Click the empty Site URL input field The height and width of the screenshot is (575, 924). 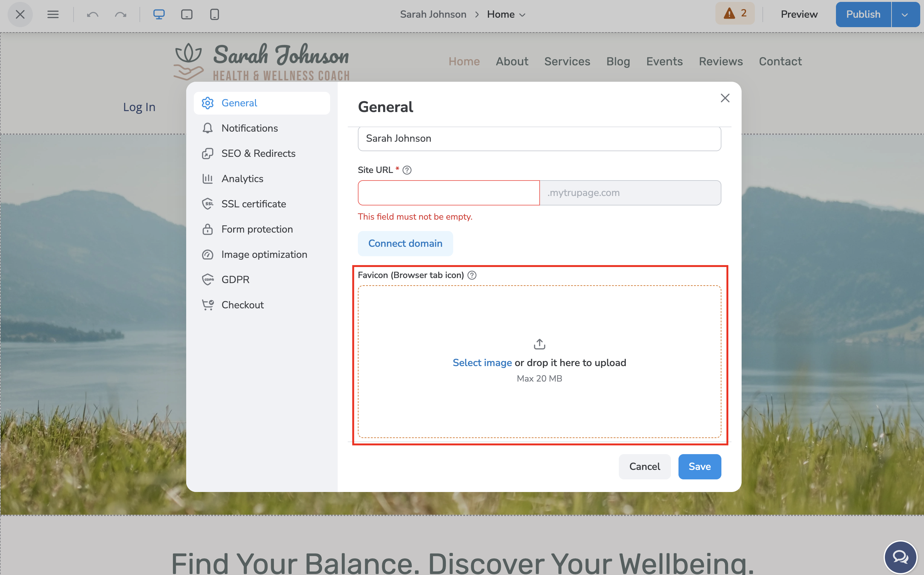click(449, 193)
